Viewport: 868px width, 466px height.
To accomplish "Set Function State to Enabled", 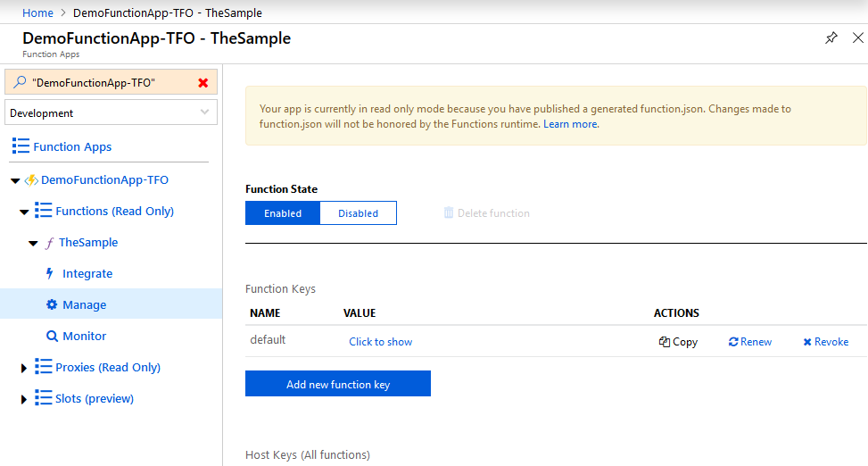I will coord(282,213).
